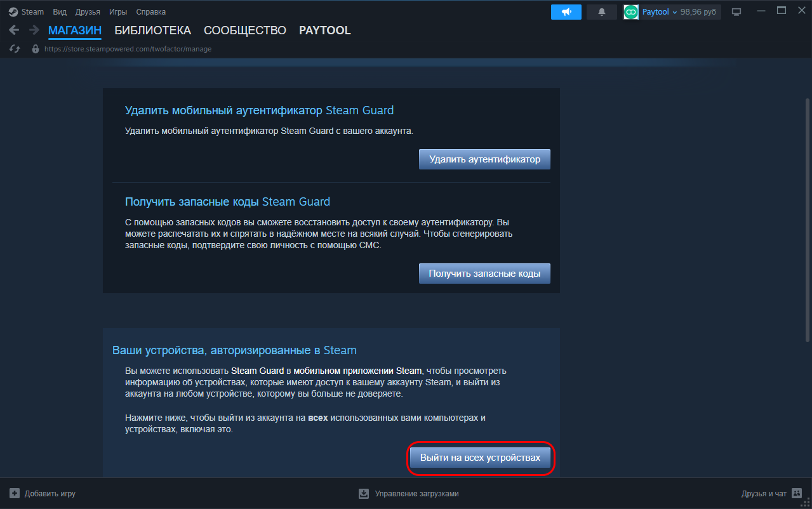Go forward with the right arrow
This screenshot has width=812, height=509.
(x=34, y=30)
